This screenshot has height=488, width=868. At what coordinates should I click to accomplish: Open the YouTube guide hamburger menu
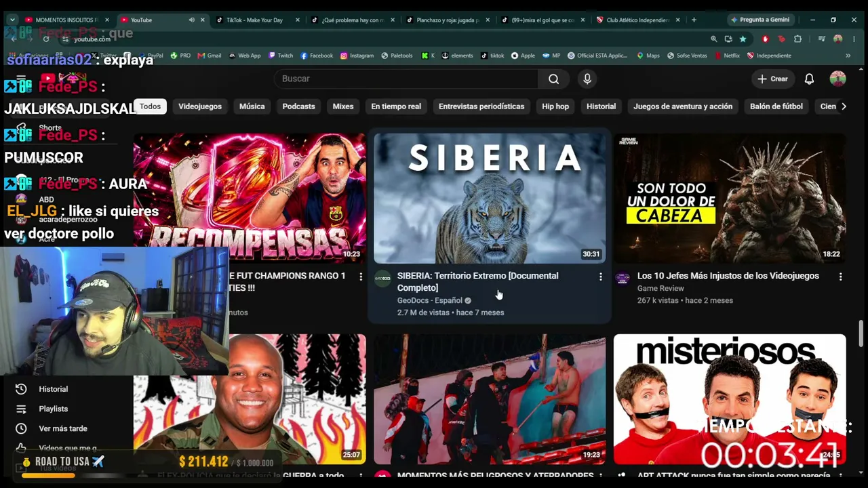tap(21, 79)
